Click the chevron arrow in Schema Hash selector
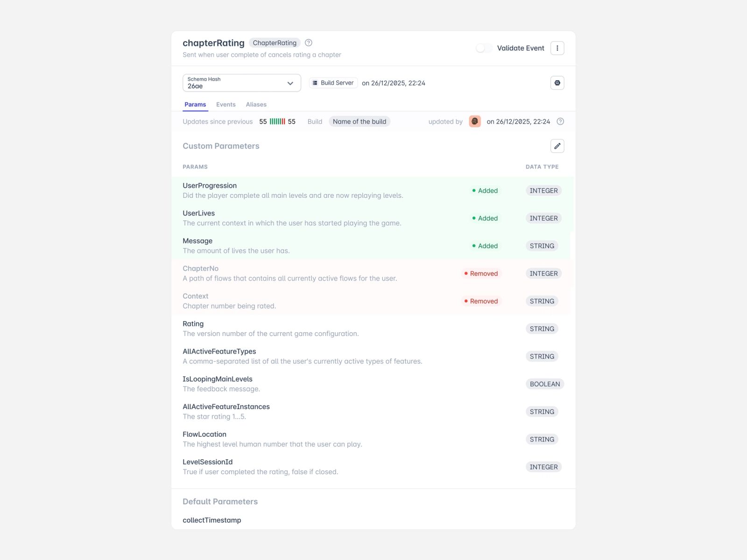 pos(290,84)
